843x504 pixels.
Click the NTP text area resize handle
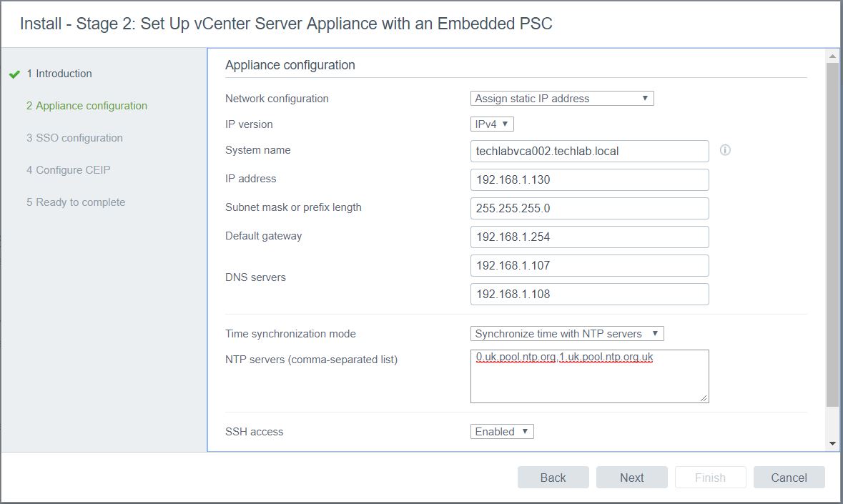pos(704,398)
